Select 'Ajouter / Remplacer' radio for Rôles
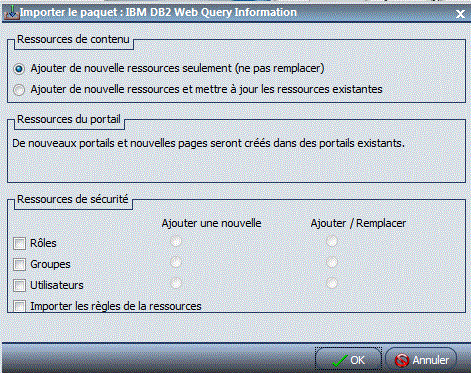Image resolution: width=471 pixels, height=373 pixels. tap(332, 241)
